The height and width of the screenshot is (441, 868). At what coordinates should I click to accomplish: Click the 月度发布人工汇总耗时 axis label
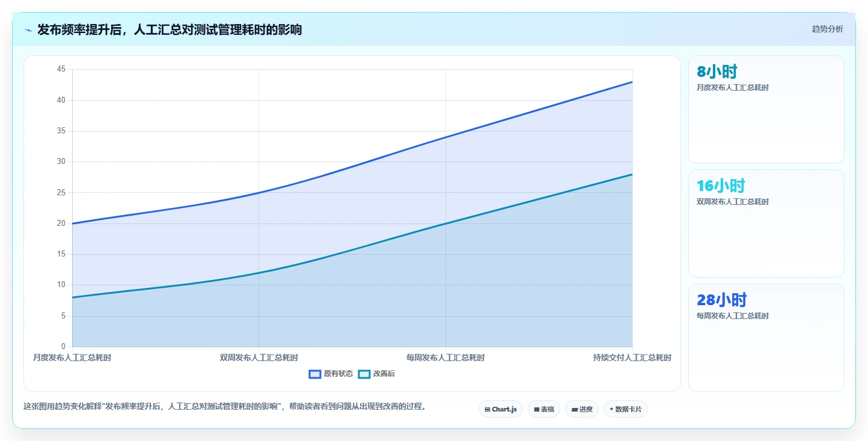tap(72, 357)
